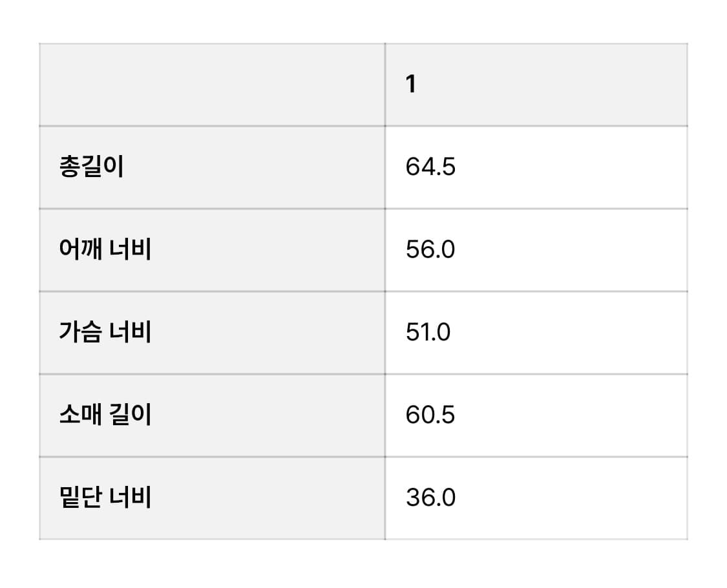Click 너비 in the 밑단 너비 label
727x588 pixels.
pyautogui.click(x=131, y=498)
